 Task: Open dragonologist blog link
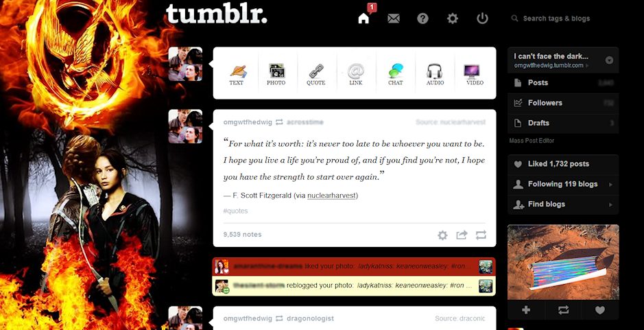point(310,318)
